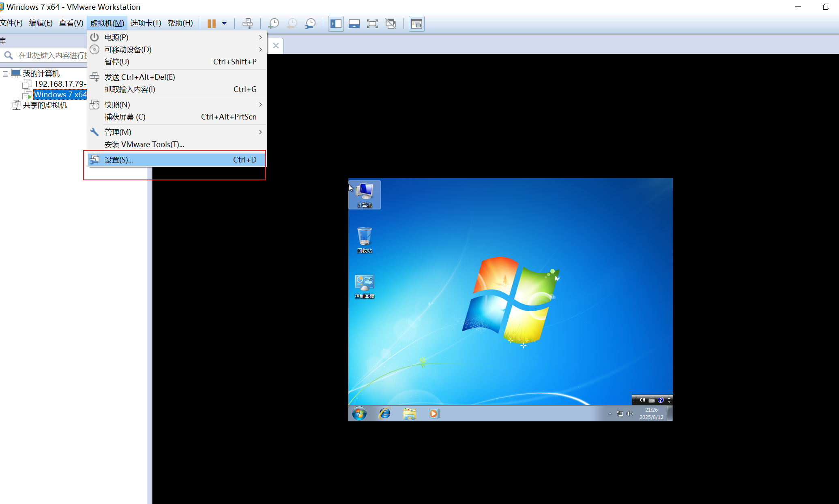Open Windows Media Player from guest taskbar
This screenshot has height=504, width=839.
tap(434, 413)
